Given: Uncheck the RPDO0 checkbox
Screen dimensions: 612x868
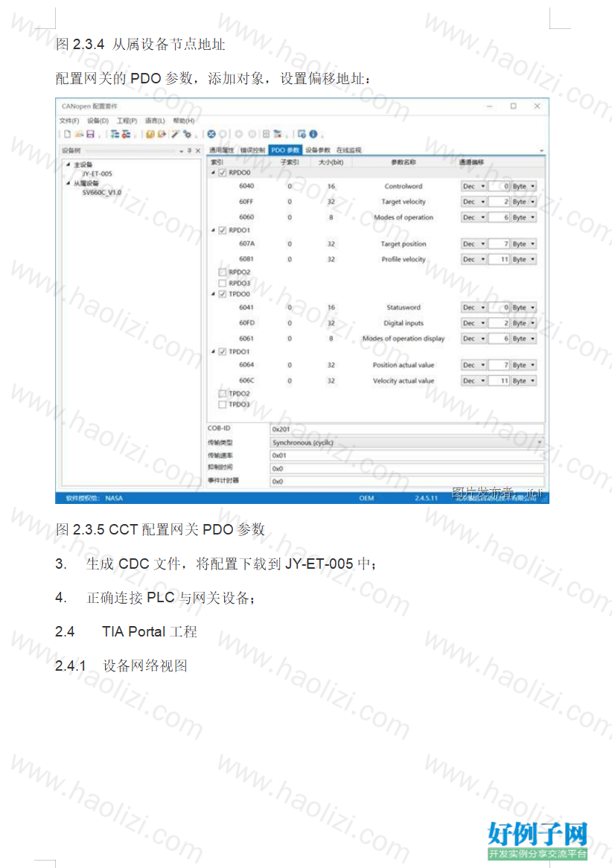Looking at the screenshot, I should [222, 173].
